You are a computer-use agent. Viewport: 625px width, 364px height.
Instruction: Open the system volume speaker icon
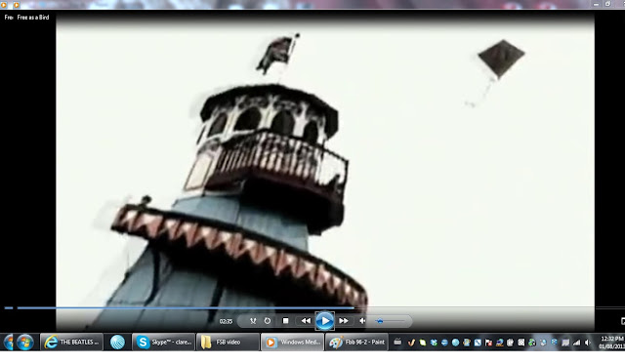(588, 343)
